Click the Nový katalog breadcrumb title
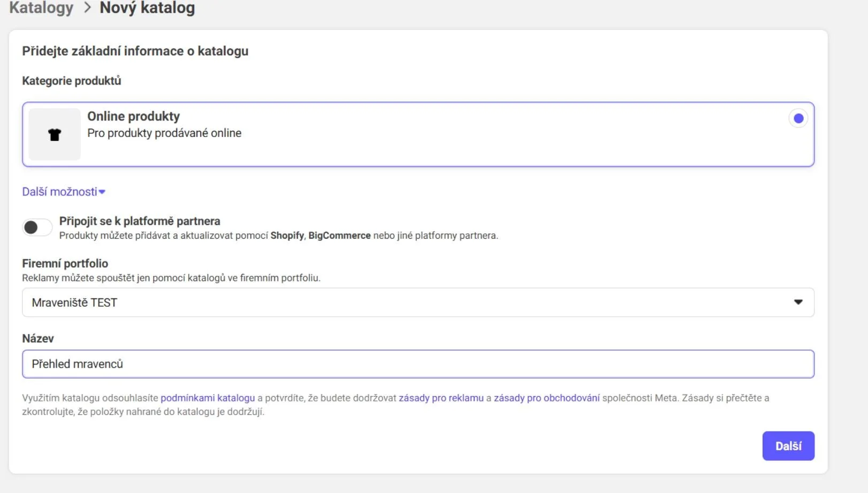868x493 pixels. pos(147,7)
